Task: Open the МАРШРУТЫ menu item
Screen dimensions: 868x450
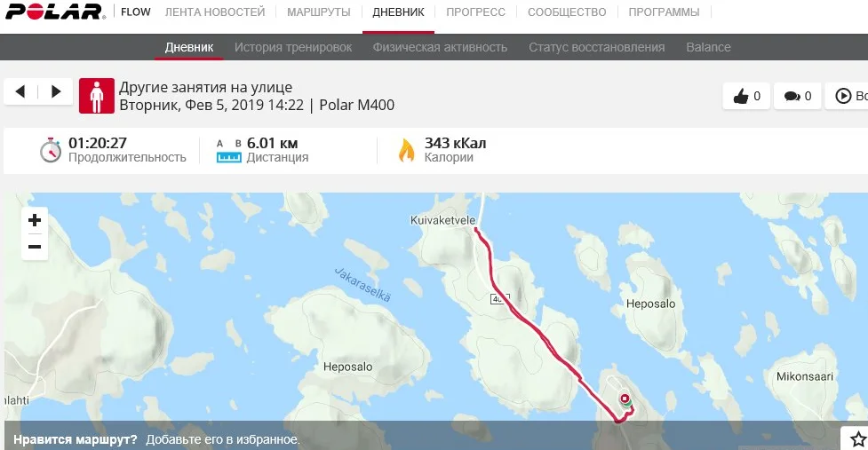Action: (319, 12)
